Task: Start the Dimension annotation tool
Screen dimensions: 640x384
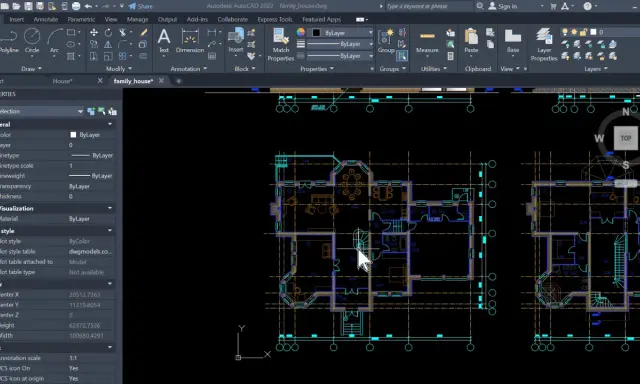Action: pyautogui.click(x=190, y=41)
